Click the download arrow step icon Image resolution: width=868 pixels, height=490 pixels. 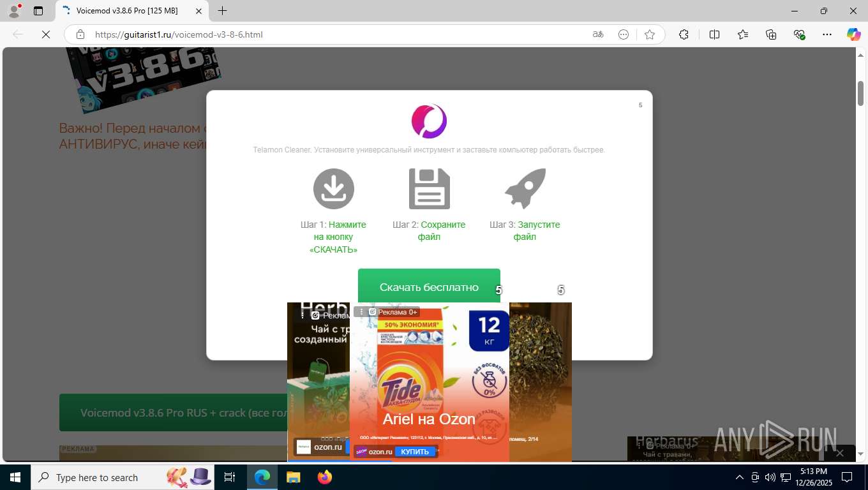(x=333, y=189)
